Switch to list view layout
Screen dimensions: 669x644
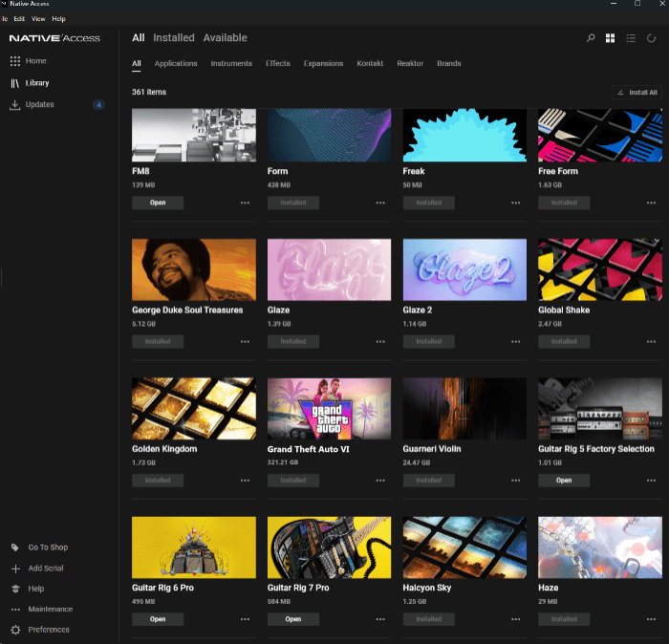[x=631, y=38]
